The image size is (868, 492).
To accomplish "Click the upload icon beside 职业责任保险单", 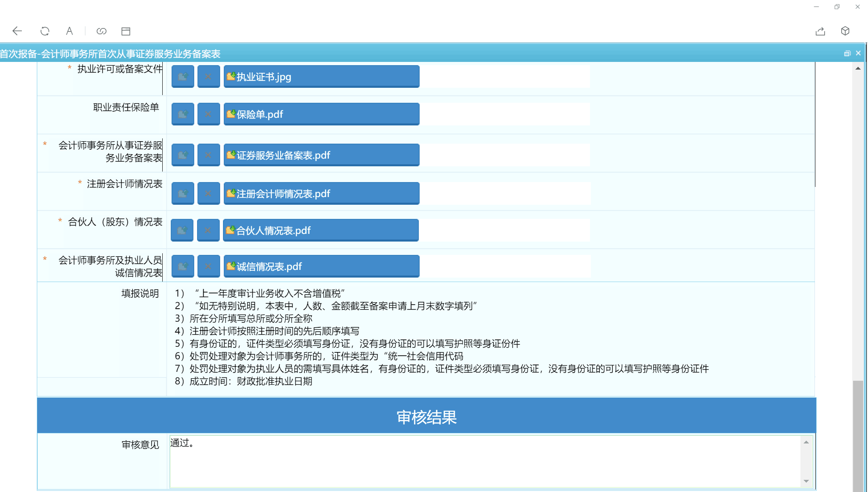I will [x=183, y=114].
